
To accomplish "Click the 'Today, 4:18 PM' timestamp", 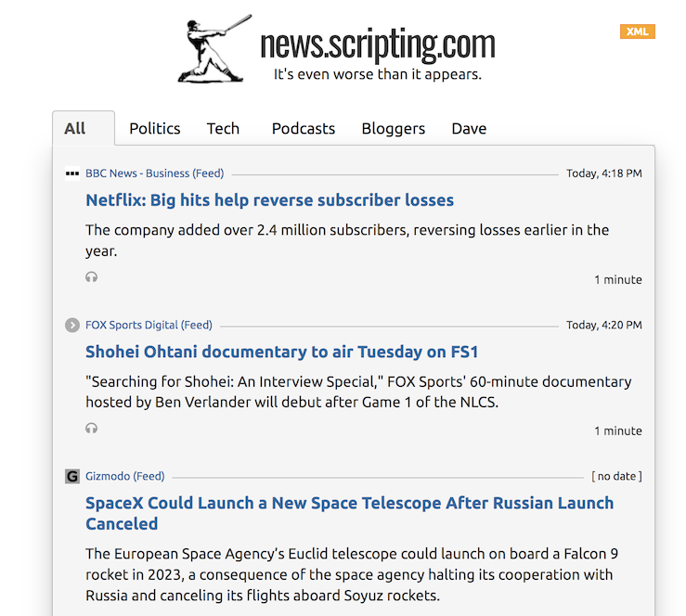I will [604, 173].
